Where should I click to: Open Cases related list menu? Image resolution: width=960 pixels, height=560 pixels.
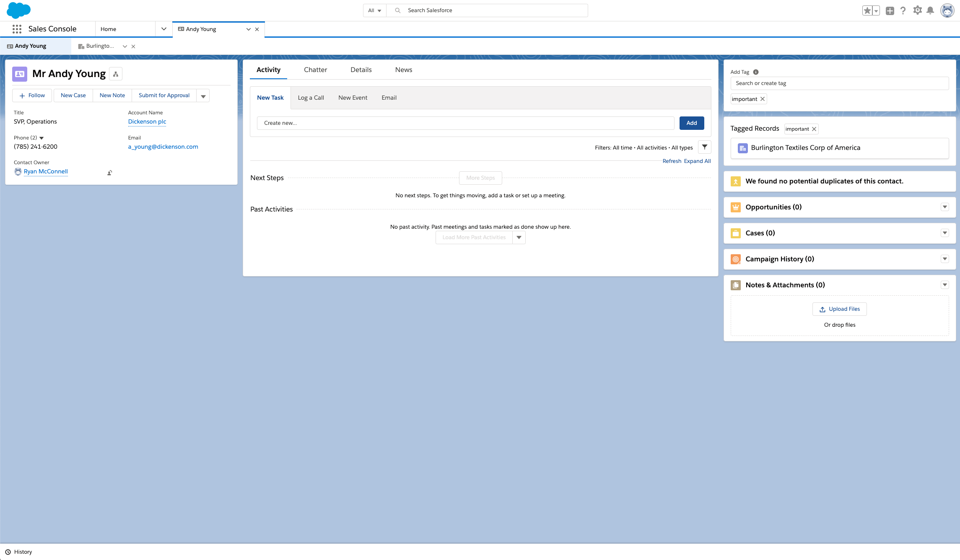point(945,233)
